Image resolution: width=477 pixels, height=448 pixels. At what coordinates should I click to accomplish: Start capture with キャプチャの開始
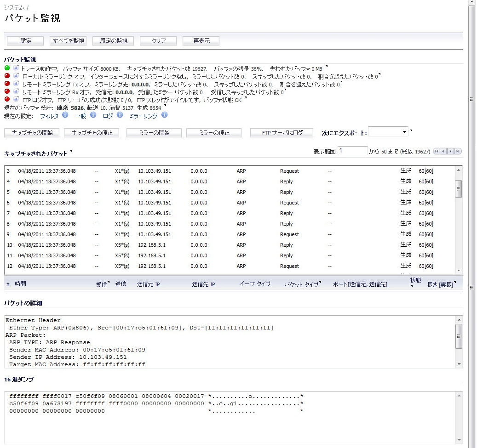pyautogui.click(x=32, y=133)
